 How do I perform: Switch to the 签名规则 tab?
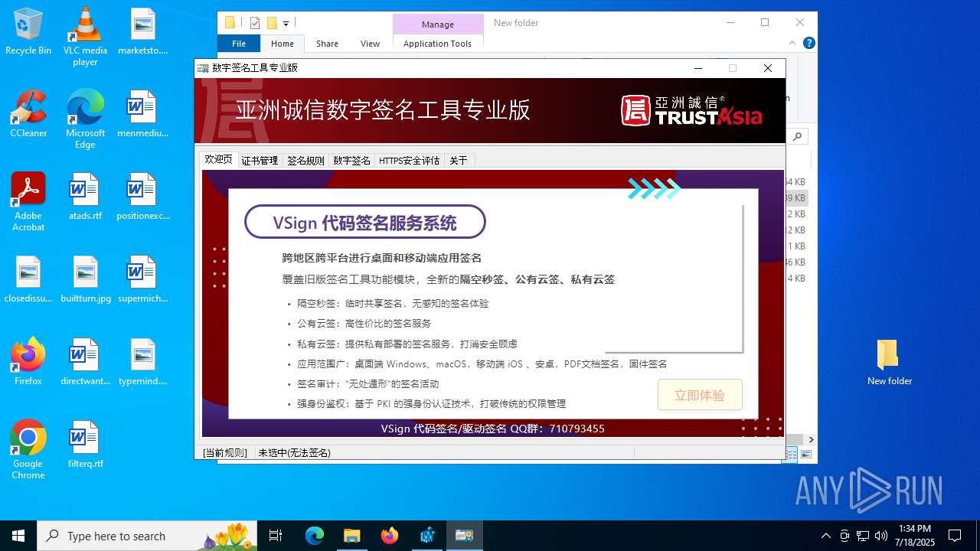click(x=305, y=161)
